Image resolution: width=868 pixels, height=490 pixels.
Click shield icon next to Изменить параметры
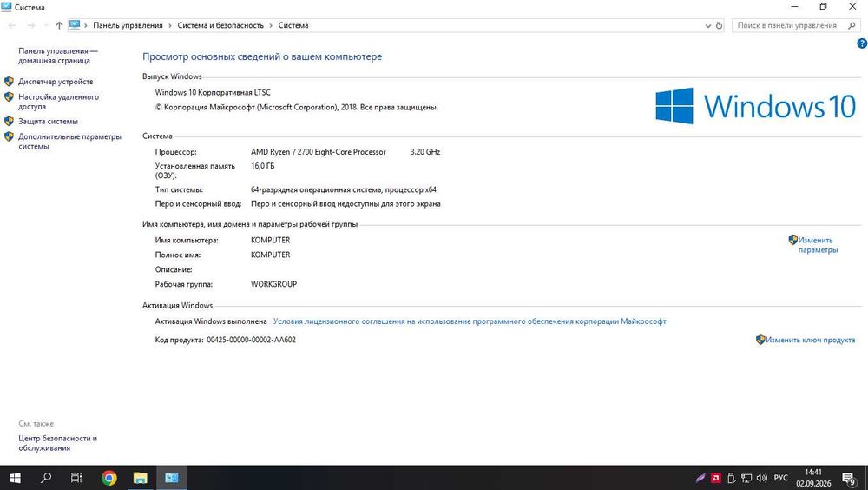(792, 240)
